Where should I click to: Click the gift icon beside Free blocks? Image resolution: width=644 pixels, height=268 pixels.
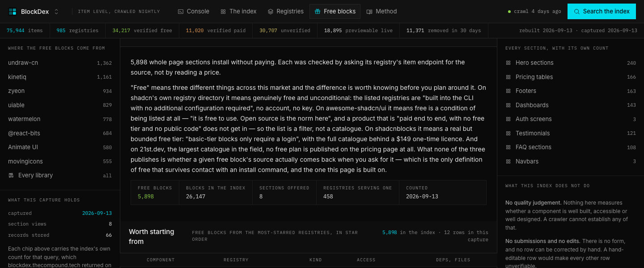317,12
